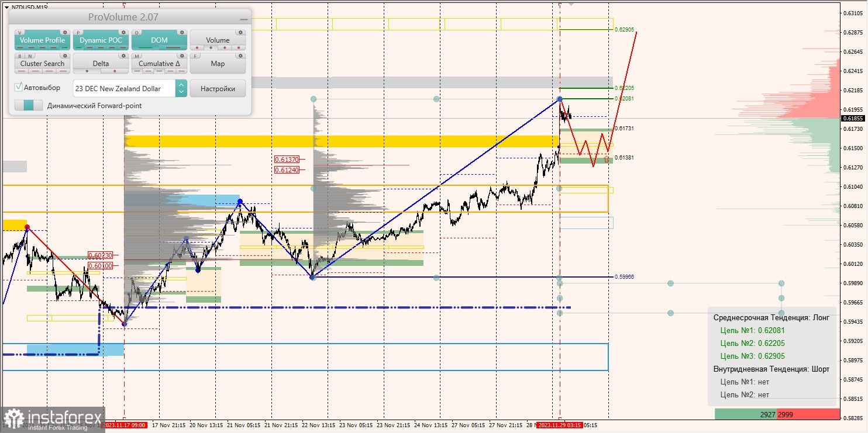
Task: Open the Настройки settings button
Action: click(x=218, y=88)
